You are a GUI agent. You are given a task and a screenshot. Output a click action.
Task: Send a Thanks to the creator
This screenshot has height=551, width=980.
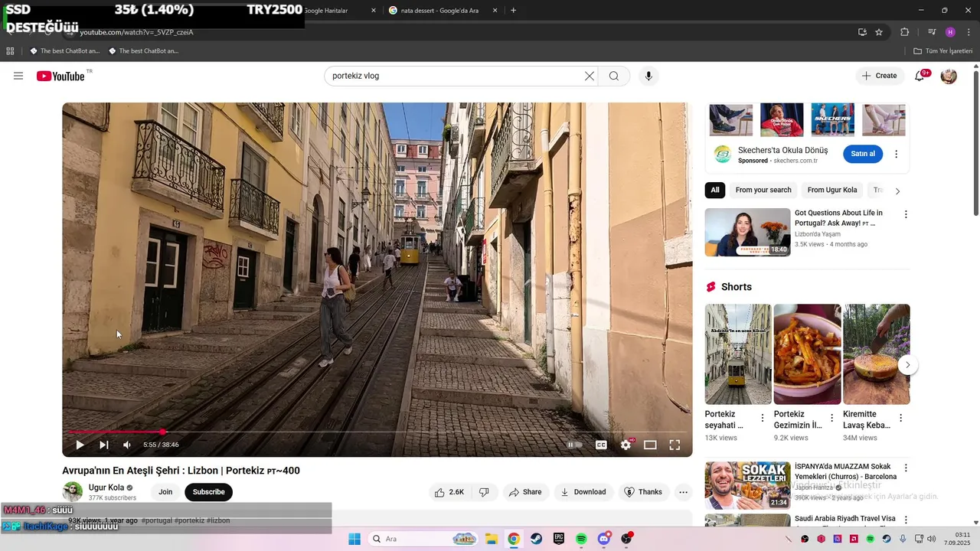click(x=642, y=492)
